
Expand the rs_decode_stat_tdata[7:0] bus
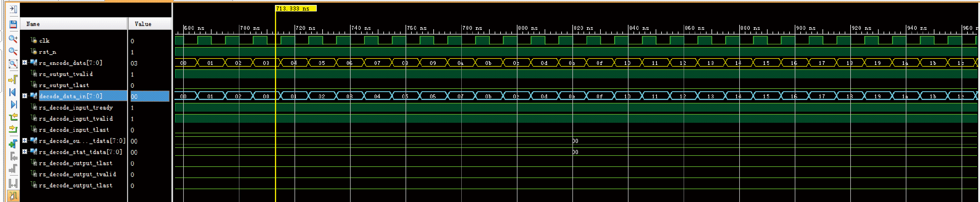tap(25, 151)
